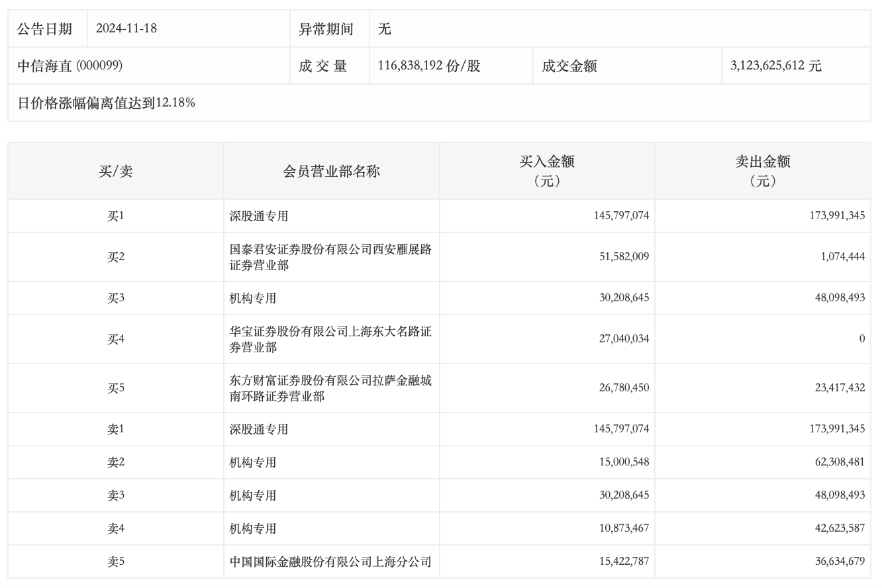Click the buy amount 51,582,009
Image resolution: width=882 pixels, height=588 pixels.
[622, 257]
